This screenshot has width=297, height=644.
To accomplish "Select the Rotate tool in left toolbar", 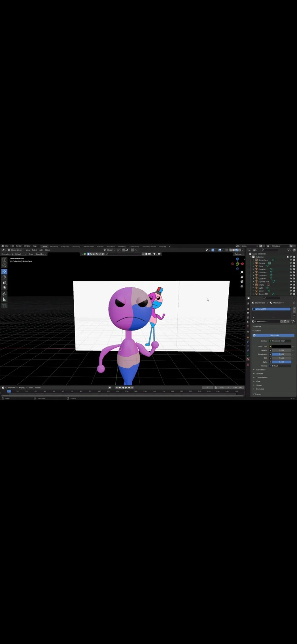I will (x=4, y=277).
